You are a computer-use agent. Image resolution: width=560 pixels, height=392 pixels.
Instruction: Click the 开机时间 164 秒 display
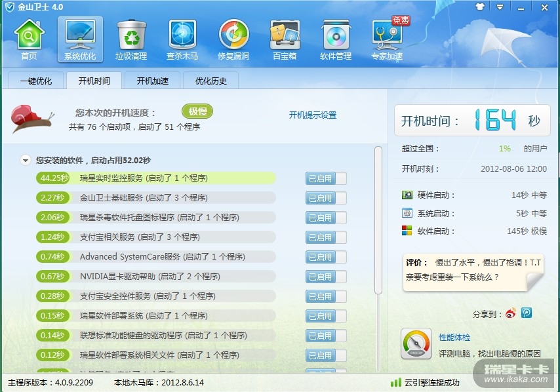pos(472,121)
